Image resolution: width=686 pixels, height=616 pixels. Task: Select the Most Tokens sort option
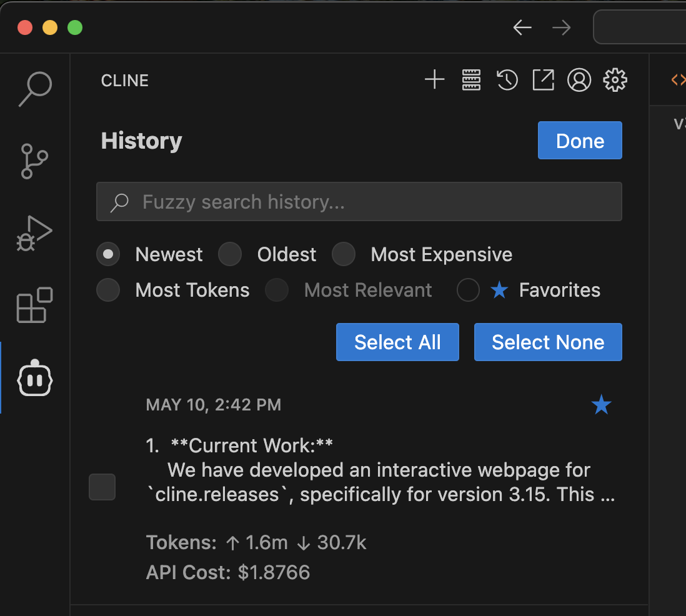(108, 290)
